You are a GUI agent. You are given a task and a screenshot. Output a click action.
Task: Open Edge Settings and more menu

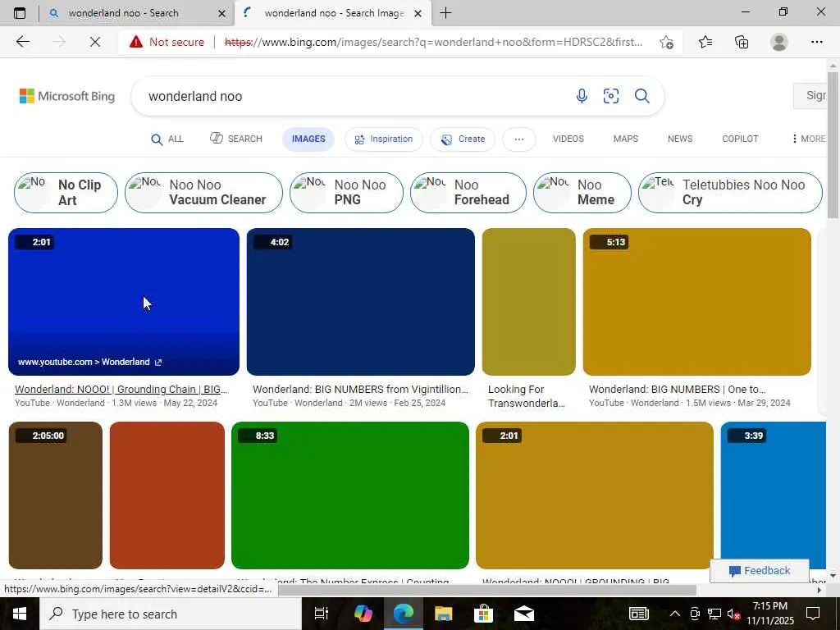816,42
